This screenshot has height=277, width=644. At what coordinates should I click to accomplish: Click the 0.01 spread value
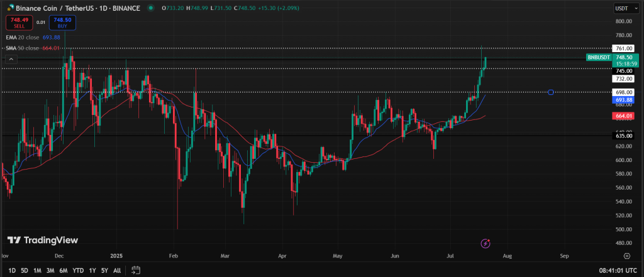pyautogui.click(x=41, y=23)
